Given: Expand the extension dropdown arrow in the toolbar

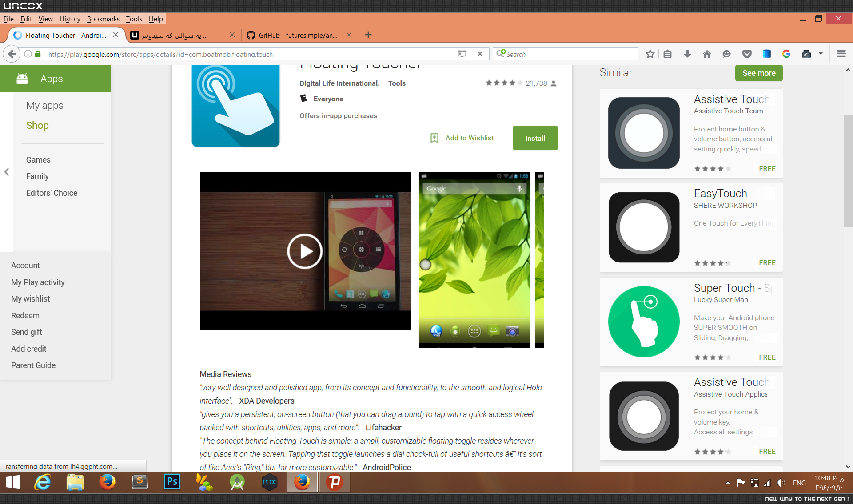Looking at the screenshot, I should (821, 54).
